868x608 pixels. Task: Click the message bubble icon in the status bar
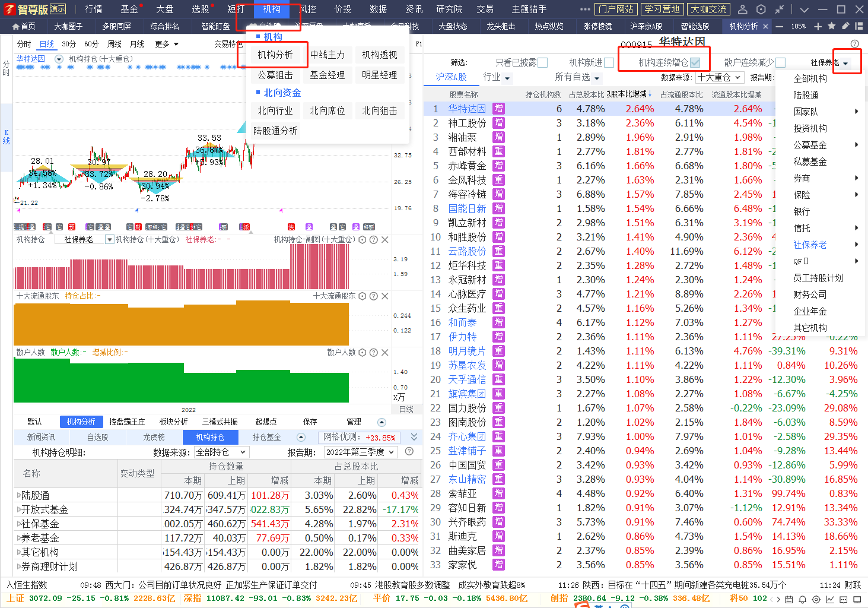tap(844, 600)
